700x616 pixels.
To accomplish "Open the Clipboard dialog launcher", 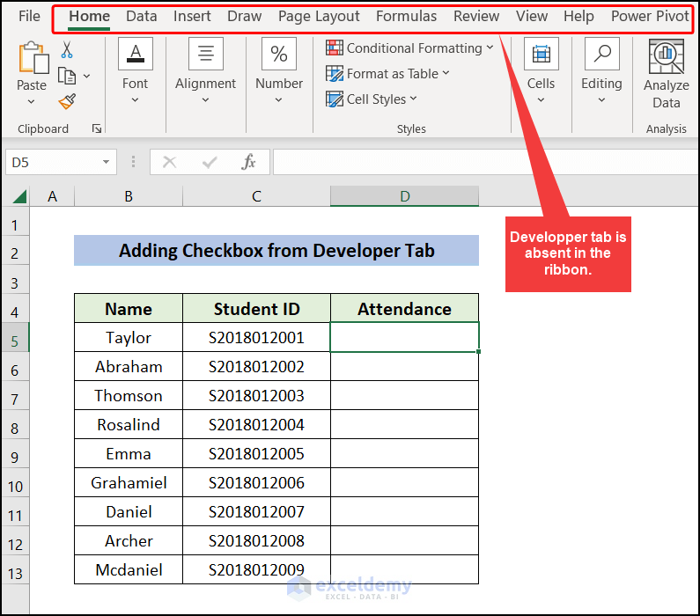I will coord(97,129).
